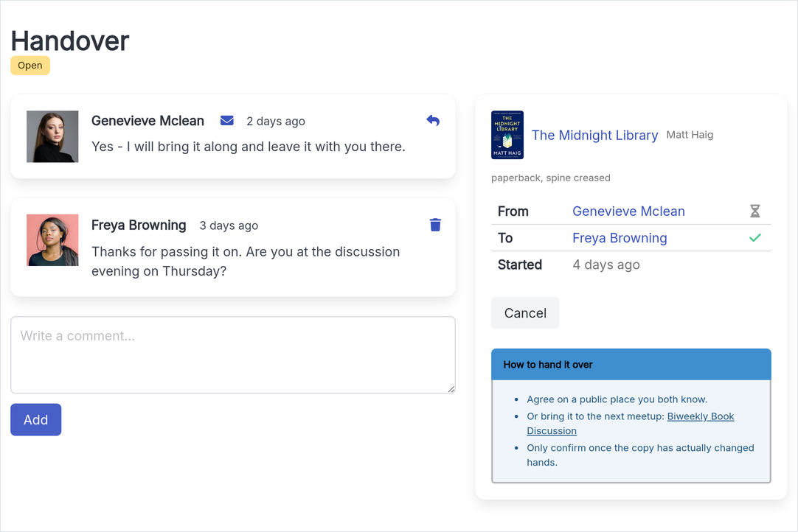Click the '3 days ago' comment timestamp
The width and height of the screenshot is (798, 532).
(229, 225)
